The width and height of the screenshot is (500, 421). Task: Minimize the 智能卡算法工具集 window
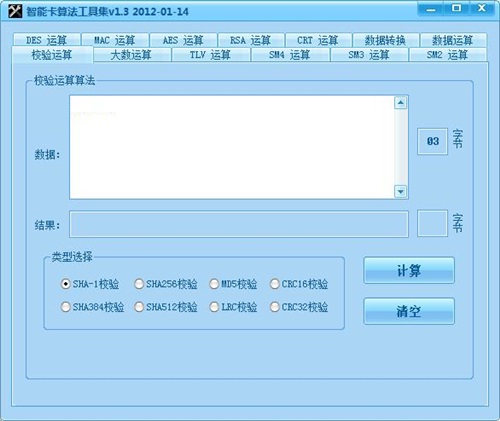point(431,9)
